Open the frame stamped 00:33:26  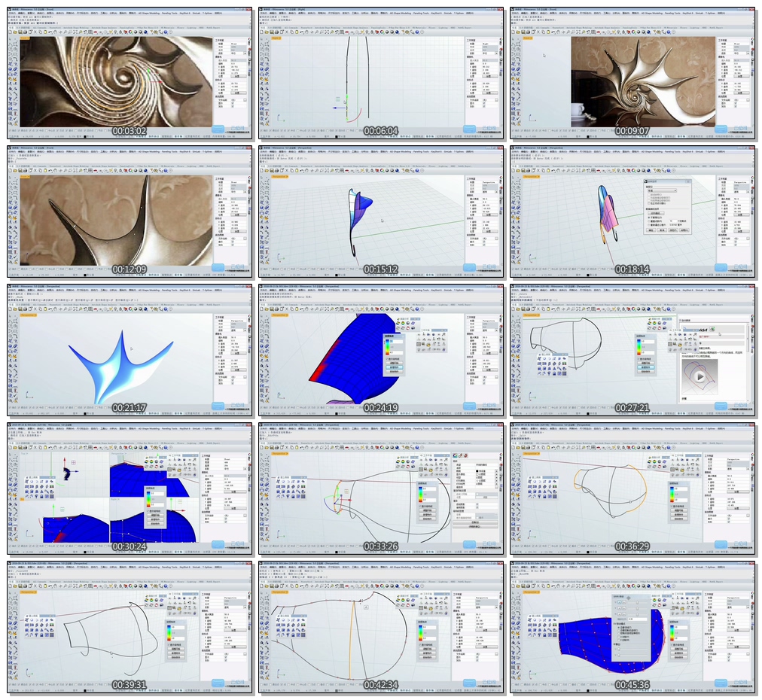click(381, 488)
